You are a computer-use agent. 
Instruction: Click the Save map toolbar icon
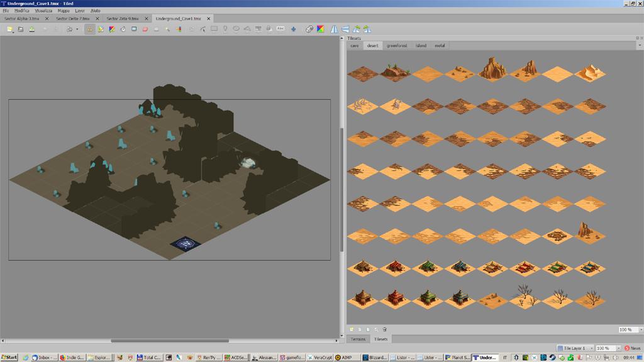pyautogui.click(x=31, y=29)
